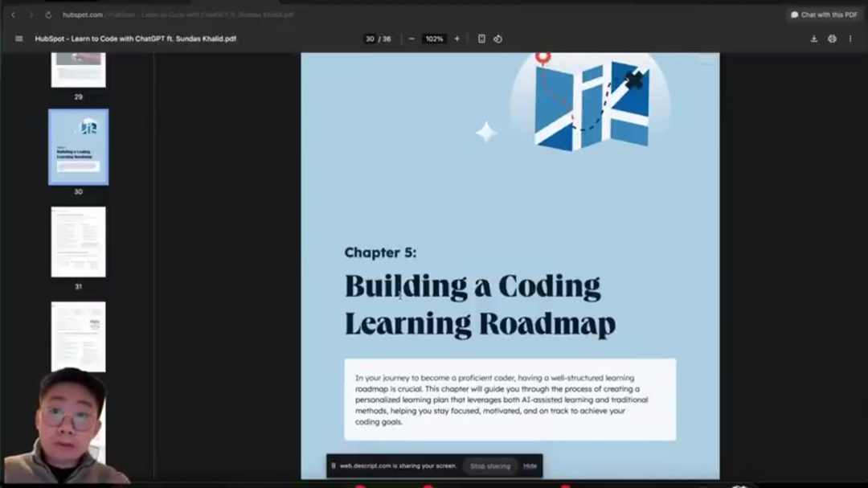
Task: Select the highlighted page 30 thumbnail
Action: (78, 147)
